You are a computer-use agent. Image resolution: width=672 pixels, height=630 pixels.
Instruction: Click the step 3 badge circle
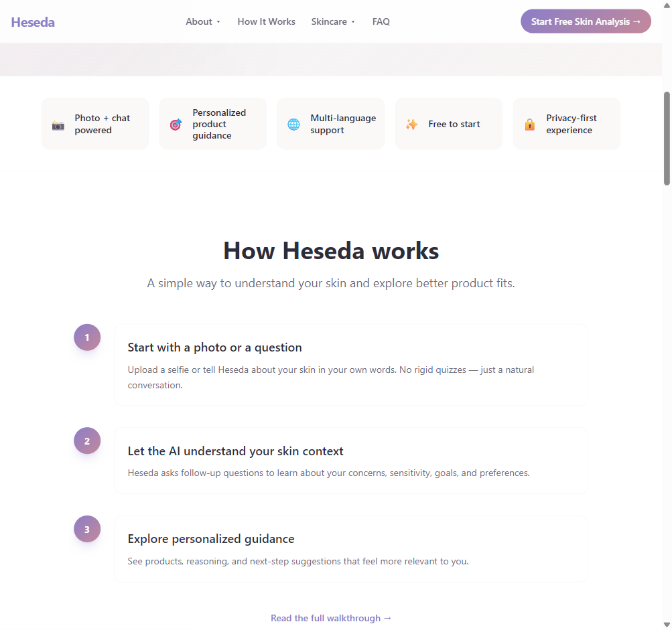pyautogui.click(x=86, y=528)
